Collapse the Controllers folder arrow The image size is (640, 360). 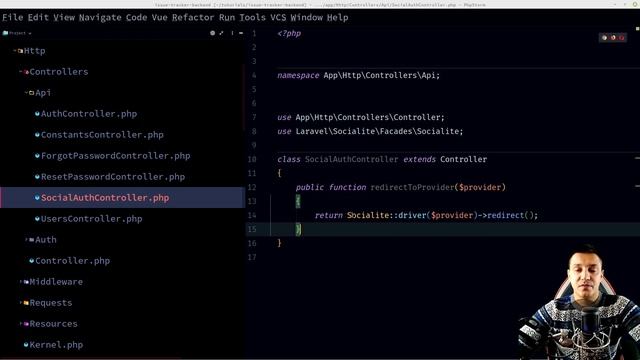[x=20, y=72]
